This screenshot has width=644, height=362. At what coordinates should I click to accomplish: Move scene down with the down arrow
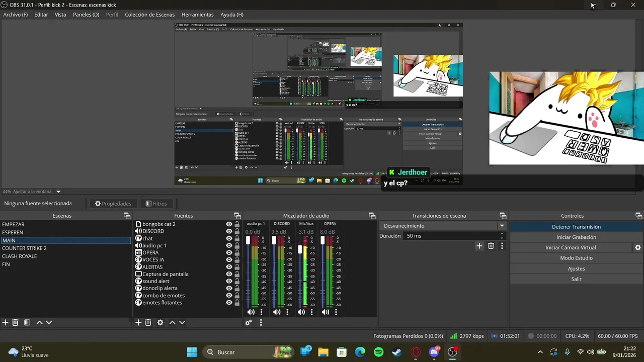click(49, 323)
